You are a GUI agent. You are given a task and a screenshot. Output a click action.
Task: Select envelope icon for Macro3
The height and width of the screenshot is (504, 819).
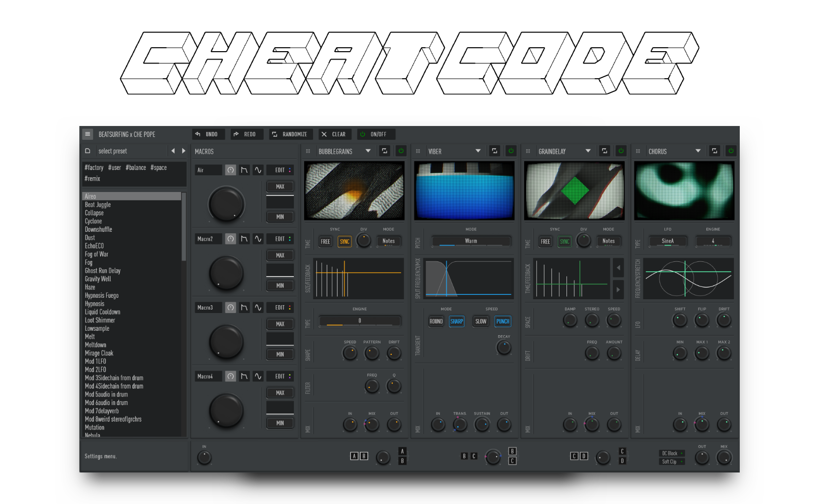click(244, 308)
